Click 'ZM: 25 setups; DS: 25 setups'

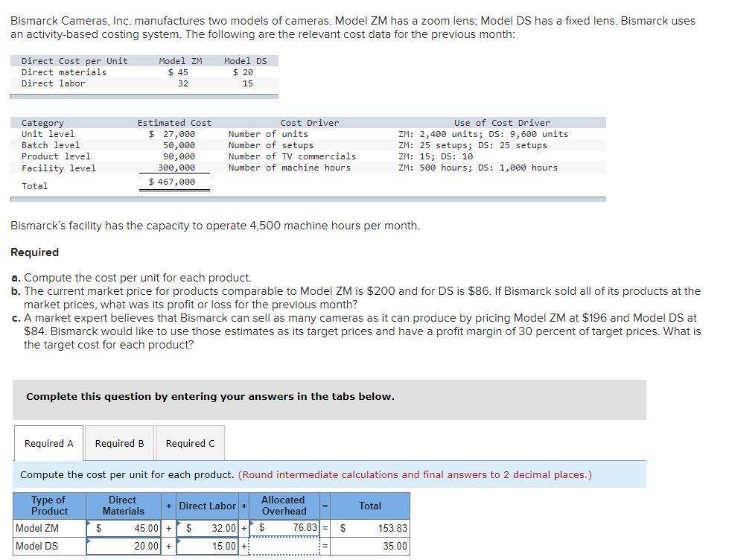coord(473,145)
